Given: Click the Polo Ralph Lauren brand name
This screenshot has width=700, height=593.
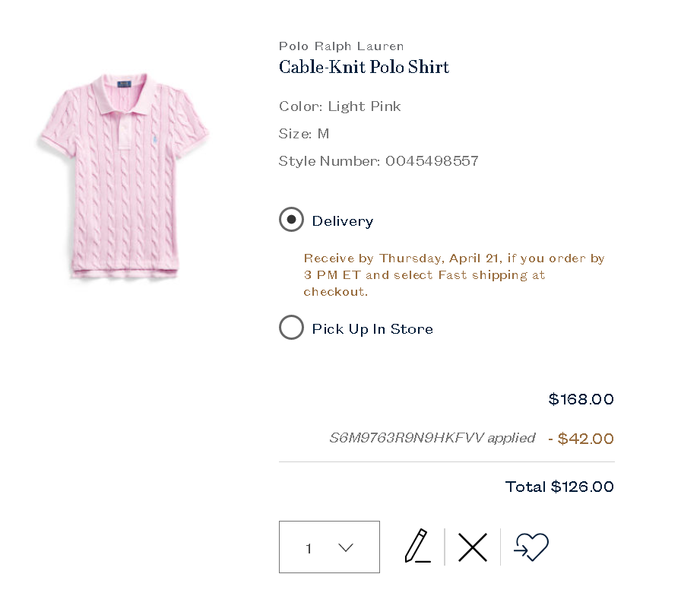Looking at the screenshot, I should click(x=341, y=46).
